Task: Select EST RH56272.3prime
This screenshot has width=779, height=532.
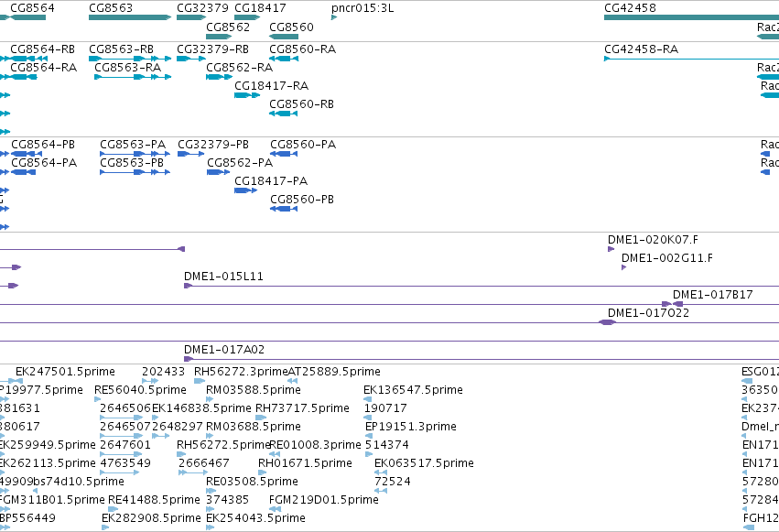Action: [200, 381]
